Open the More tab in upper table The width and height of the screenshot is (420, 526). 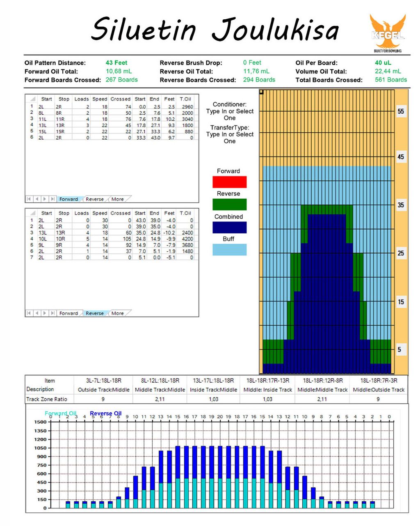coord(117,199)
